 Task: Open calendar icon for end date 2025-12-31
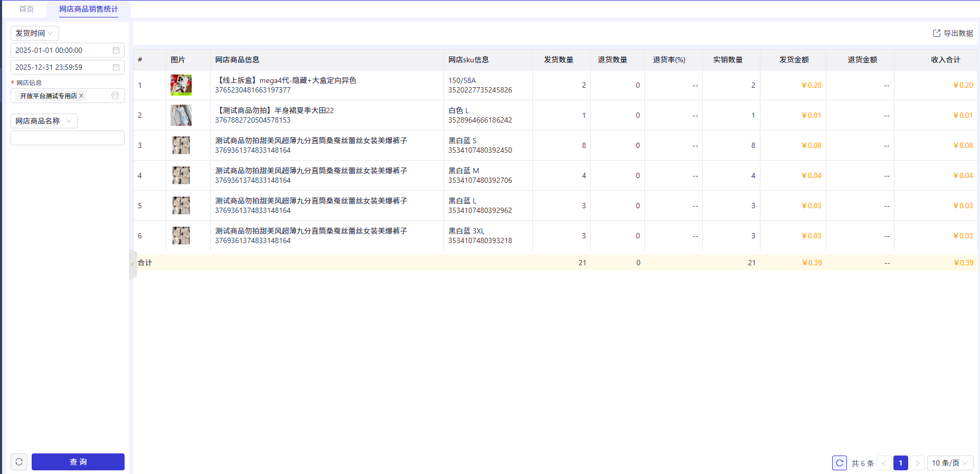click(x=116, y=67)
